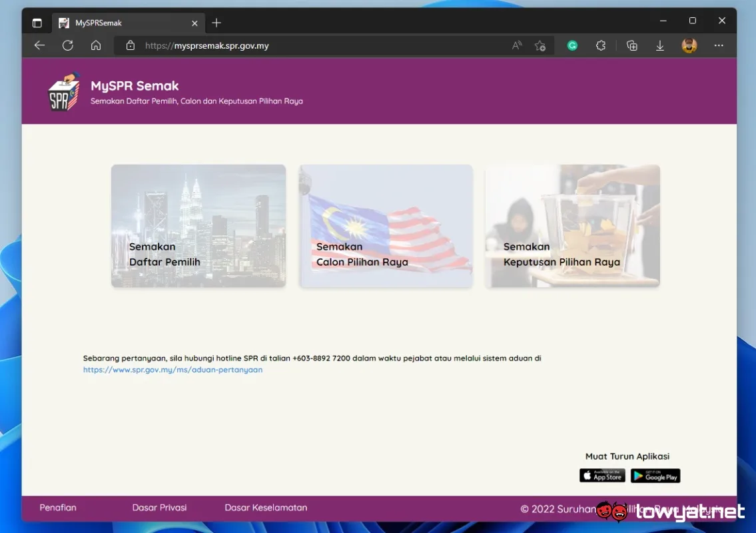
Task: Open the Settings and more menu
Action: (719, 45)
